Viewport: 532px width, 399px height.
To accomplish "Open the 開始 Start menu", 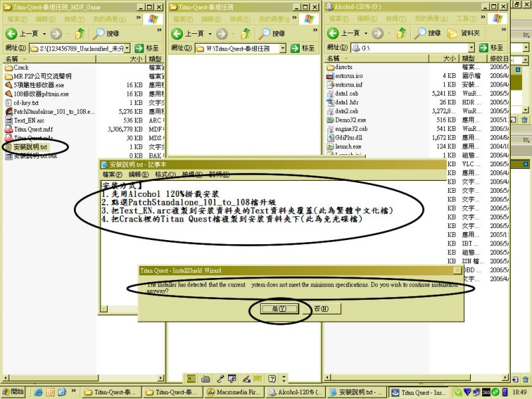I will [x=13, y=392].
